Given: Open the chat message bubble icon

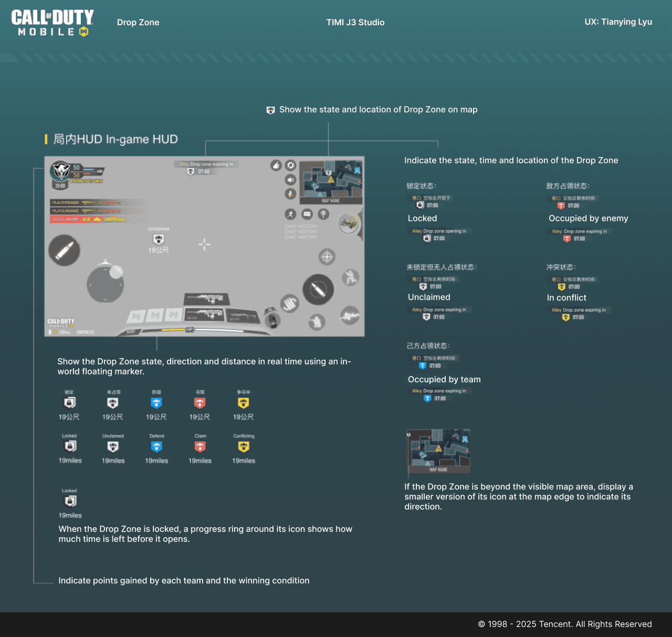Looking at the screenshot, I should [307, 214].
